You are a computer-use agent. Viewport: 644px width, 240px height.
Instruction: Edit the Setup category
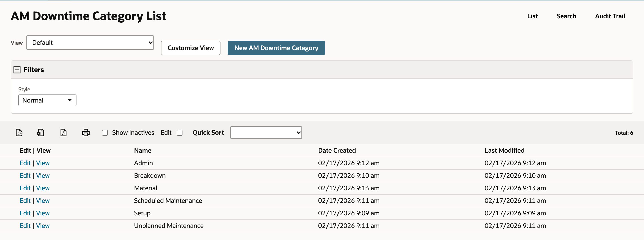click(x=25, y=213)
